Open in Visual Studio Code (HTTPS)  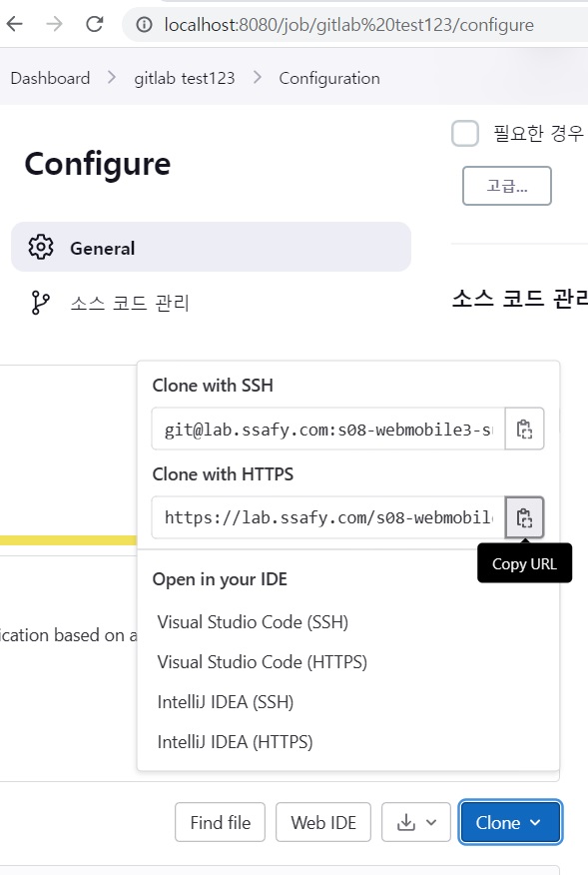point(263,662)
